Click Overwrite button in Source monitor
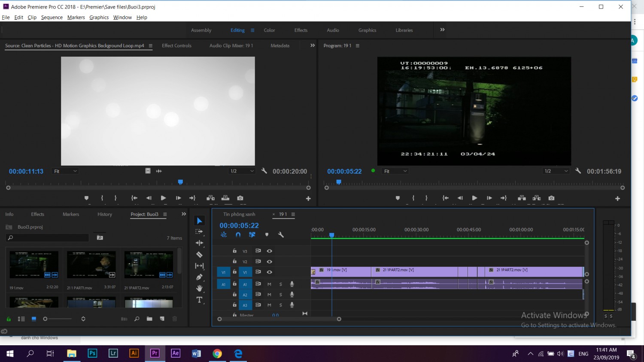644x362 pixels. pyautogui.click(x=225, y=198)
